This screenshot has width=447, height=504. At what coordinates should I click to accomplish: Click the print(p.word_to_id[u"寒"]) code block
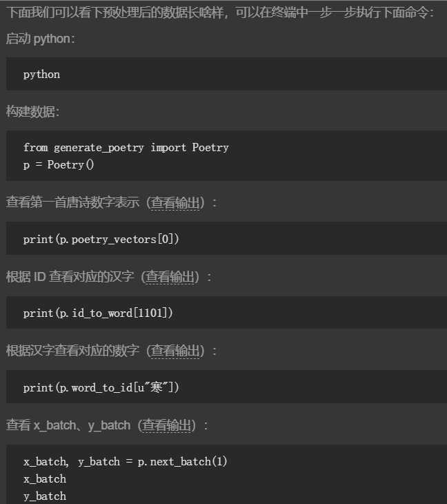[x=227, y=387]
